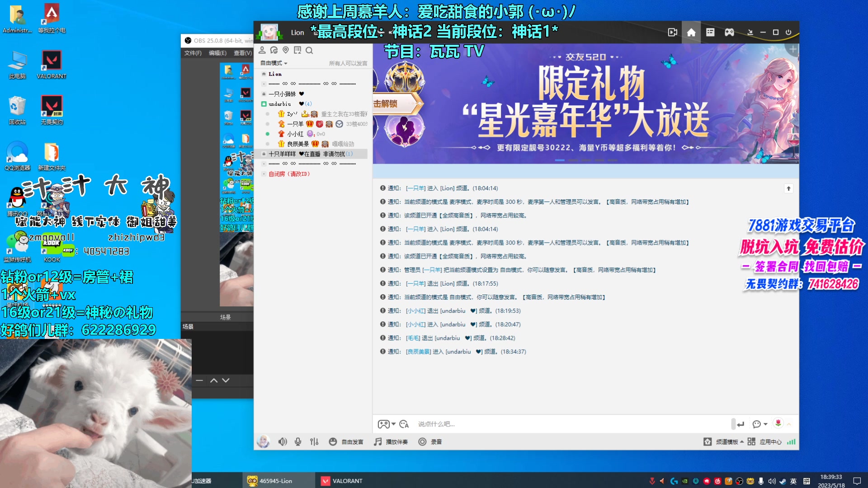The width and height of the screenshot is (868, 488).
Task: Open game emoji dropdown in chat input
Action: (387, 424)
